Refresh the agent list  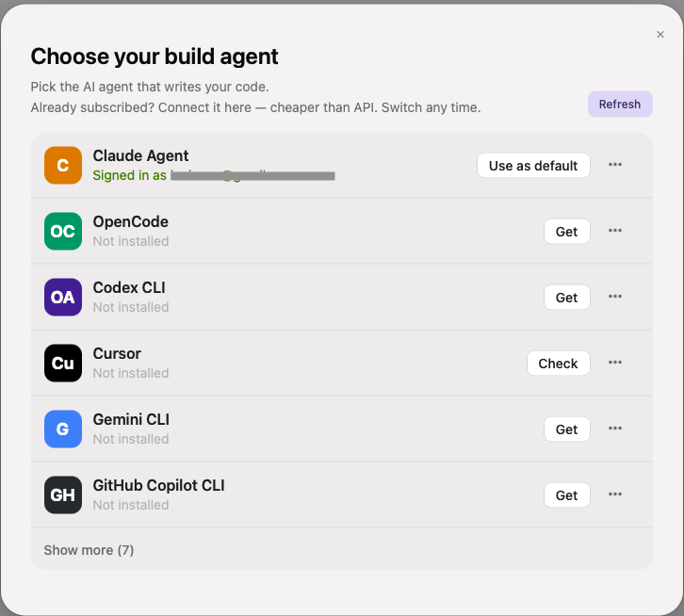pos(620,105)
